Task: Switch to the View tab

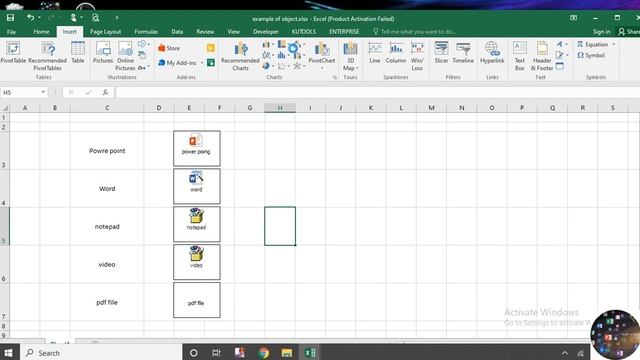Action: (233, 31)
